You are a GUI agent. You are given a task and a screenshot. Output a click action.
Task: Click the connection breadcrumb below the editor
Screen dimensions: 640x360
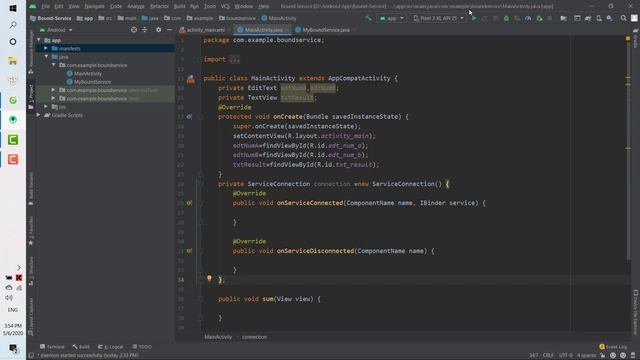pyautogui.click(x=254, y=337)
